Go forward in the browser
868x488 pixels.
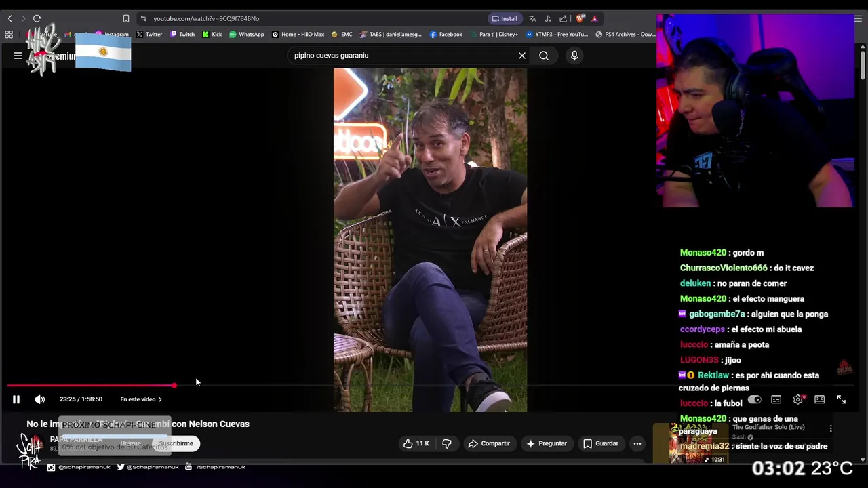pyautogui.click(x=23, y=18)
